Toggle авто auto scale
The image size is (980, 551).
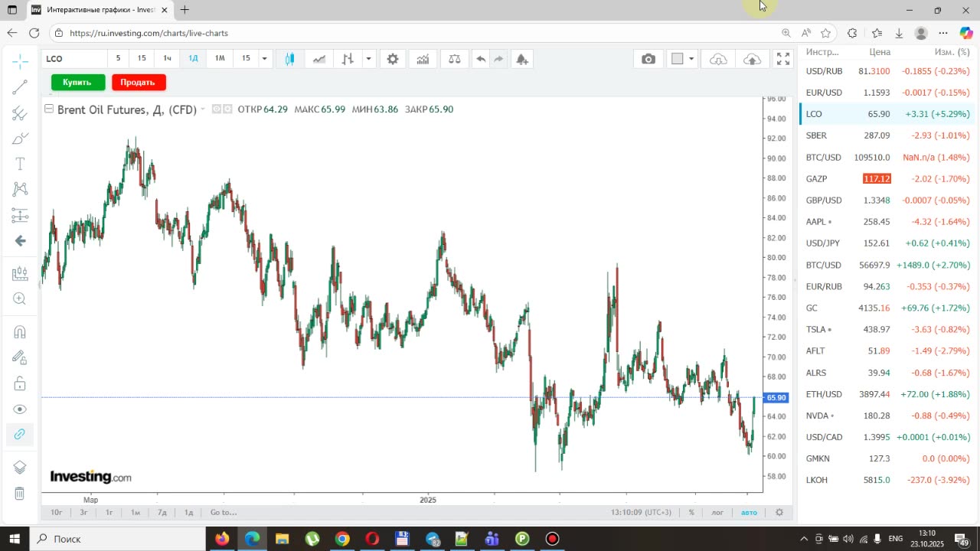point(749,512)
